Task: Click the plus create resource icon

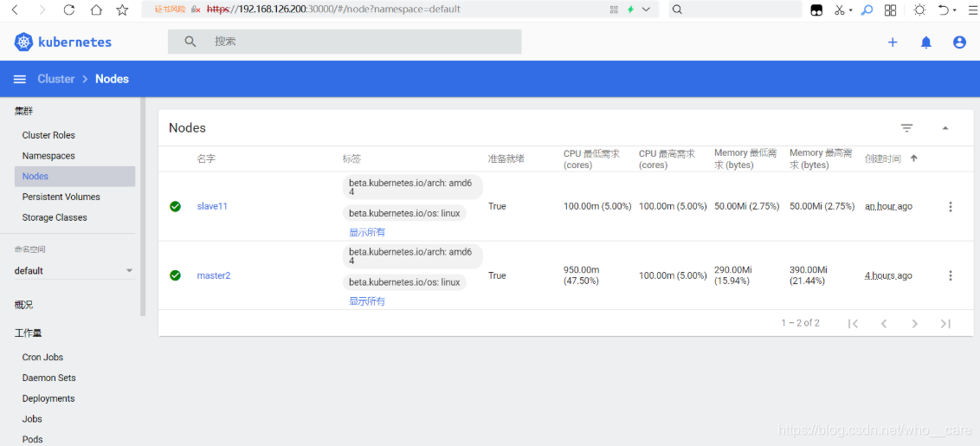Action: click(893, 42)
